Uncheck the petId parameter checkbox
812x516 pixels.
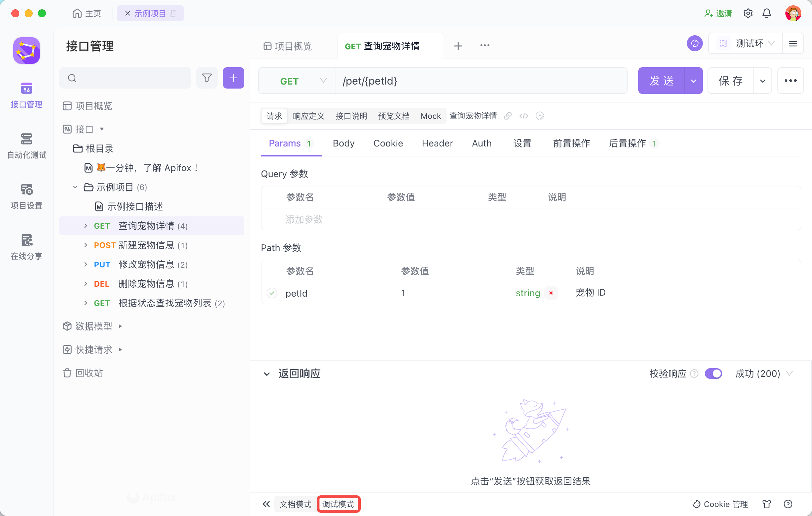tap(272, 293)
